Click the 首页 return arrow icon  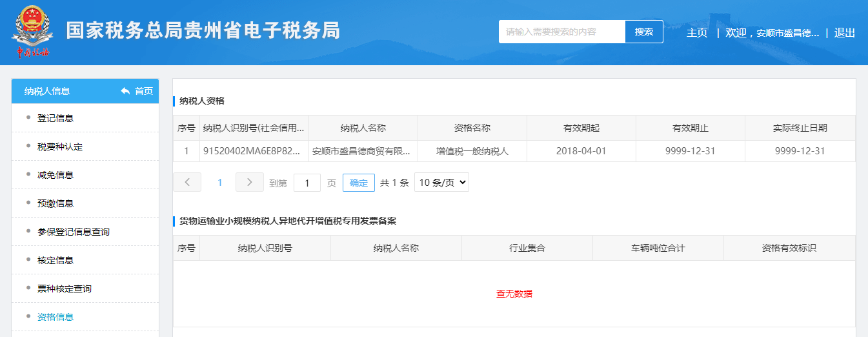click(125, 91)
